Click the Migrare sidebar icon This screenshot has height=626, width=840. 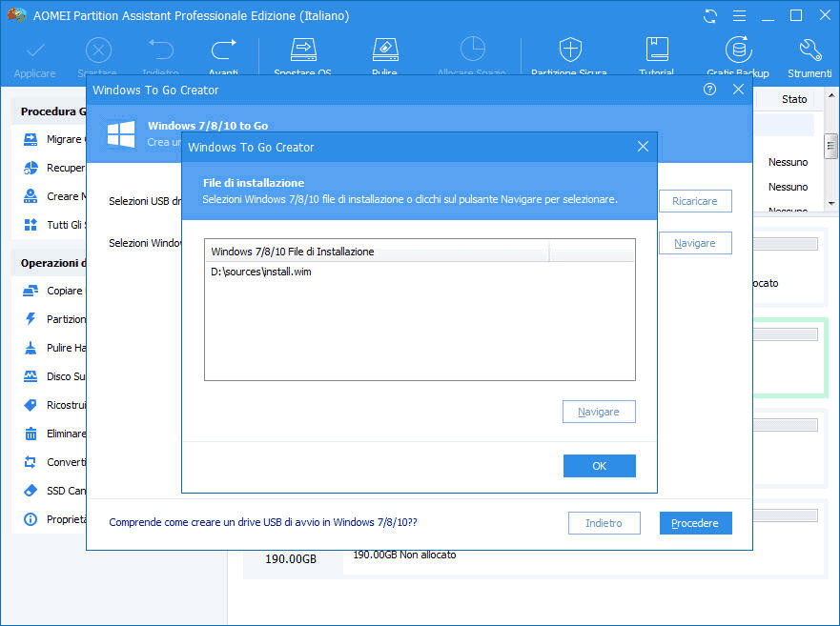pyautogui.click(x=31, y=139)
